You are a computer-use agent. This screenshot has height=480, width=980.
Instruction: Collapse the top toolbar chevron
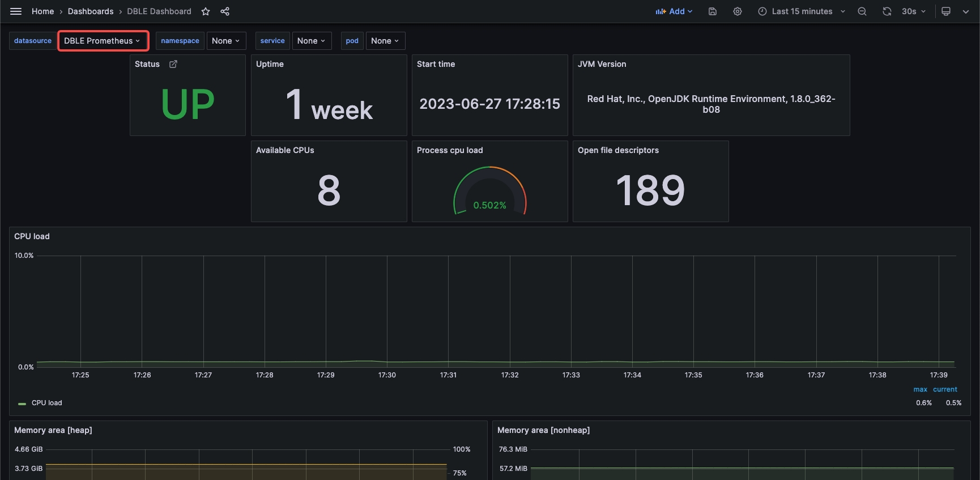[965, 11]
